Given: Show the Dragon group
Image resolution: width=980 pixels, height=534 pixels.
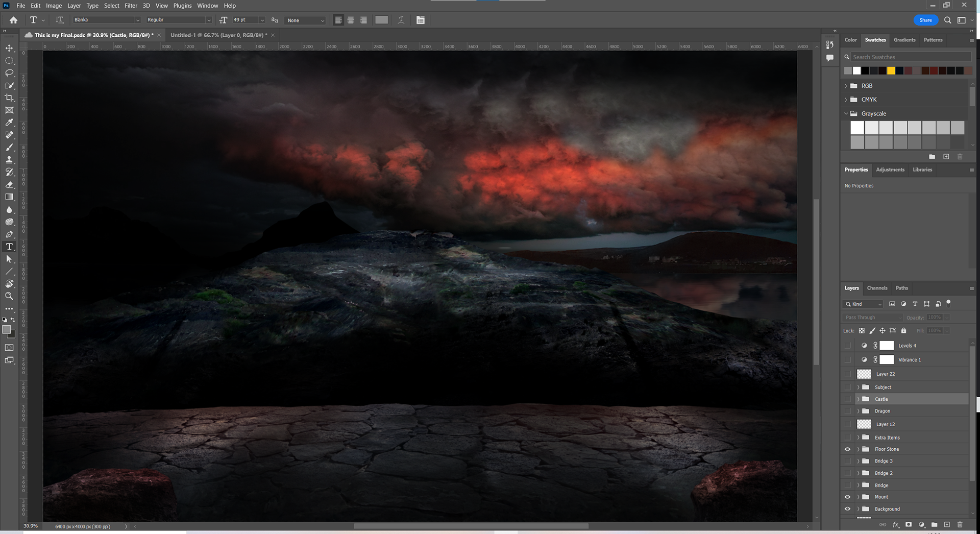Looking at the screenshot, I should 847,411.
